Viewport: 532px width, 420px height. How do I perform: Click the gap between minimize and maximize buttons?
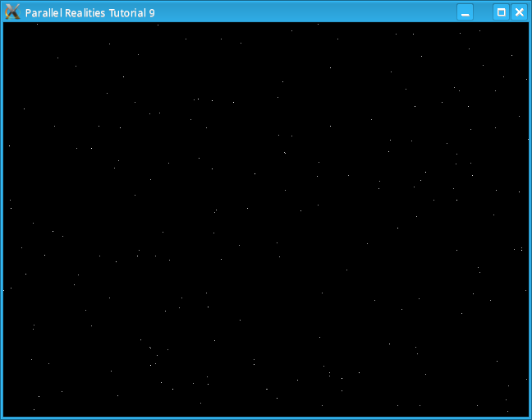(x=483, y=12)
